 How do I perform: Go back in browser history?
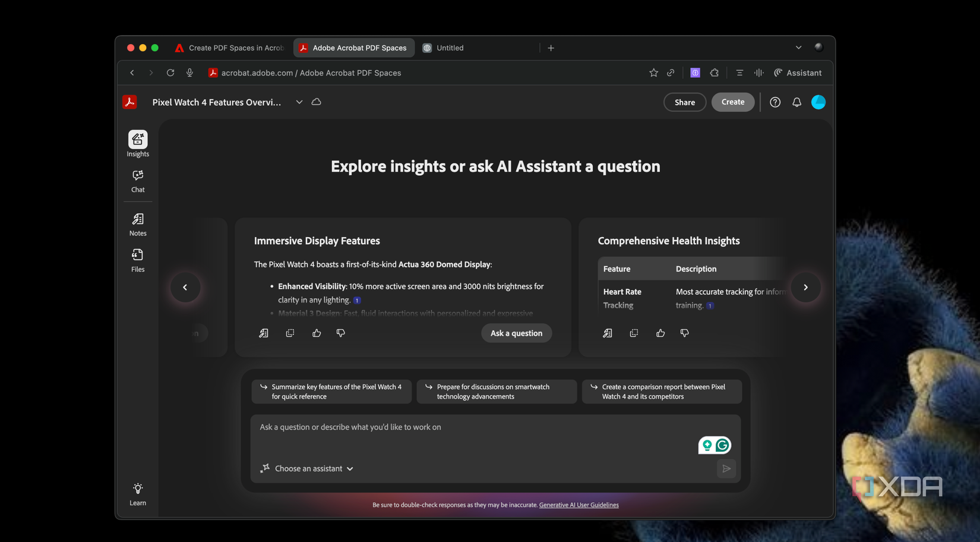(132, 73)
